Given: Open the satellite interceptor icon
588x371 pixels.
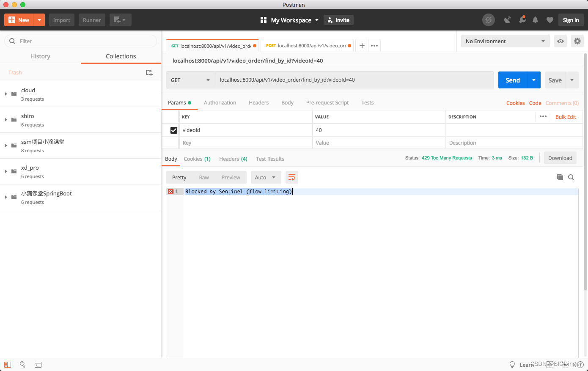Looking at the screenshot, I should (x=508, y=20).
